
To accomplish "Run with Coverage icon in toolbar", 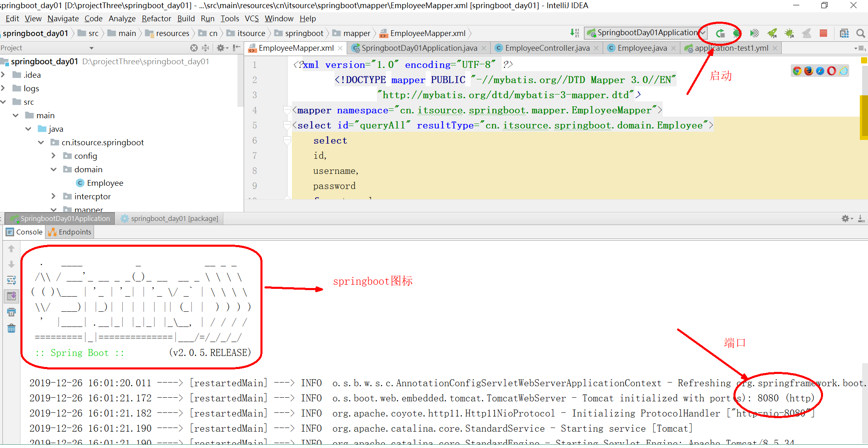I will [x=754, y=34].
